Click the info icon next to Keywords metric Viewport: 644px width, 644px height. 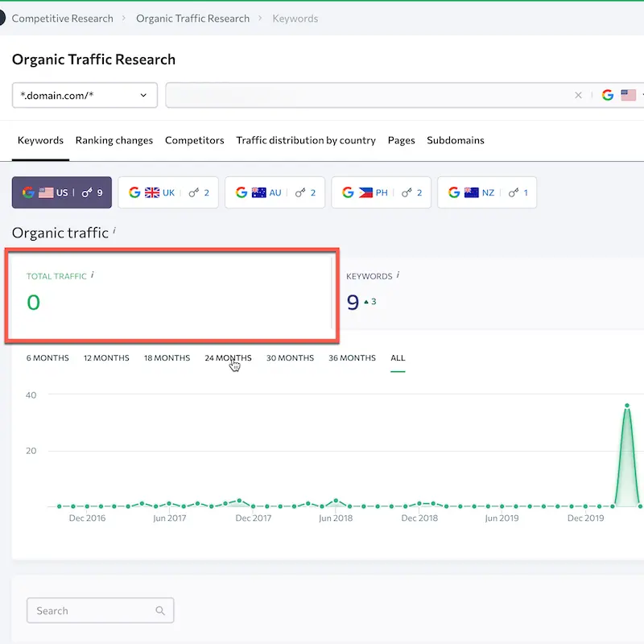pos(398,275)
